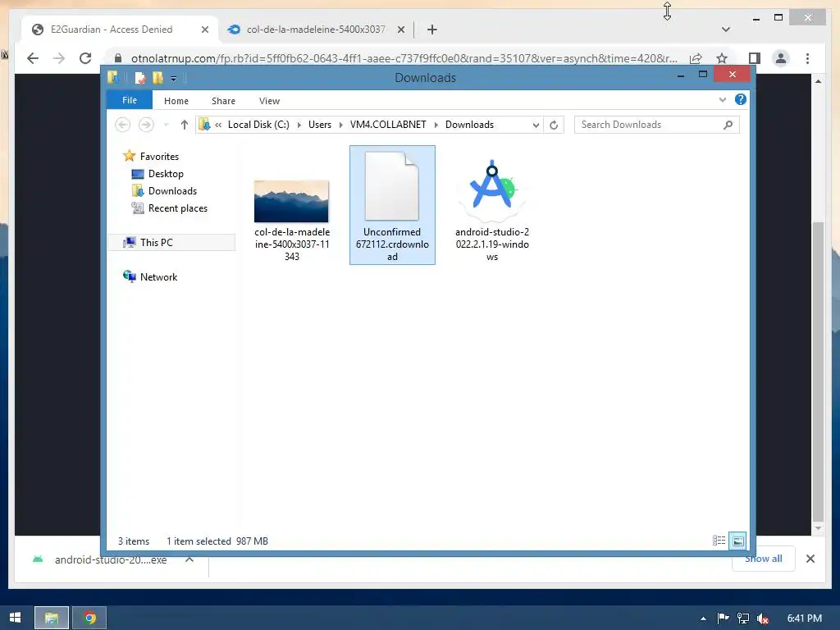840x630 pixels.
Task: Open Customize Quick Access Toolbar dropdown
Action: 174,79
